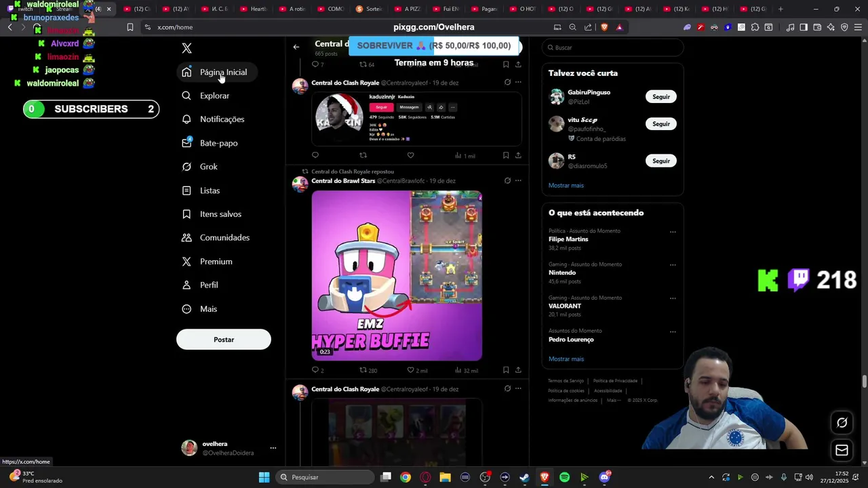
Task: Open more options on Brawl Stars post
Action: (x=518, y=180)
